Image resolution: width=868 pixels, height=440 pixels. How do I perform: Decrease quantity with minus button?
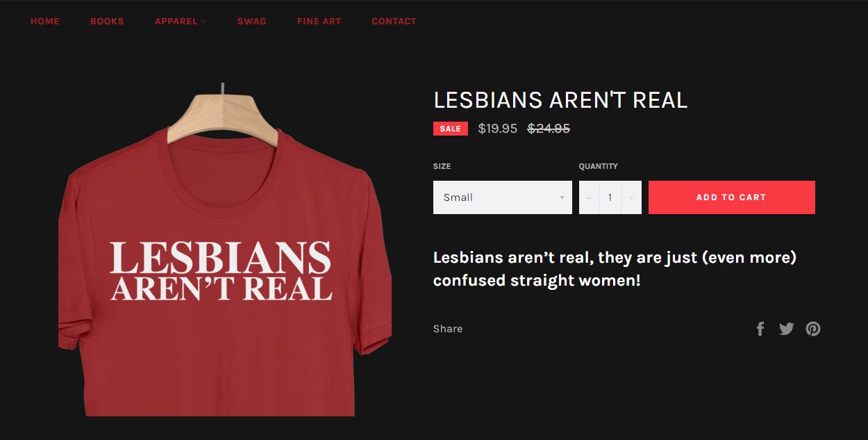[589, 197]
